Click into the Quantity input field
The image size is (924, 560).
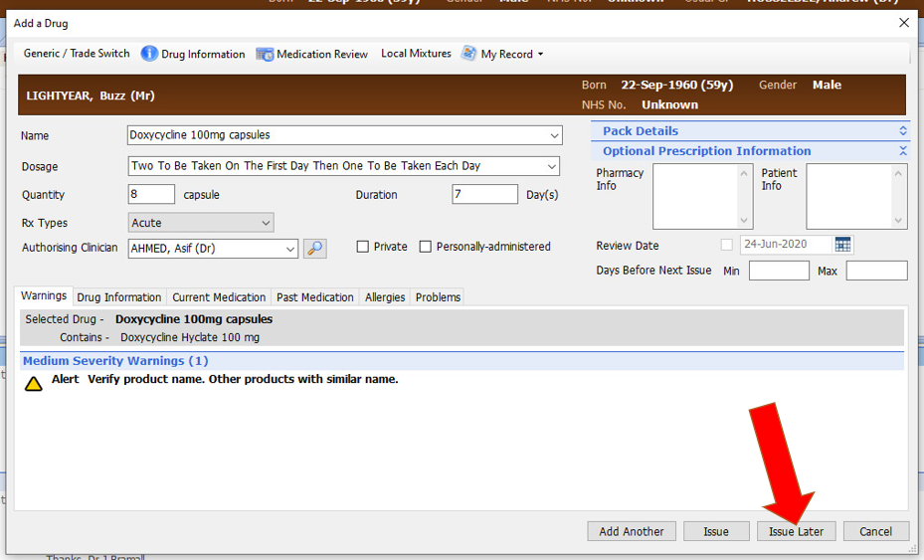[152, 195]
